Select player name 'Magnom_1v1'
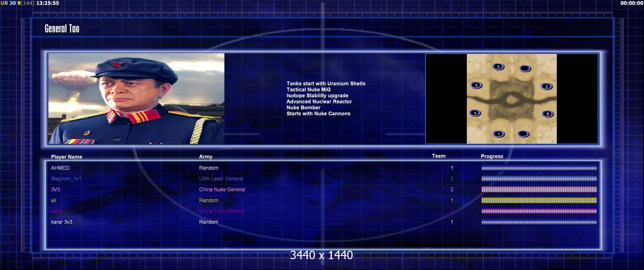 pyautogui.click(x=67, y=179)
